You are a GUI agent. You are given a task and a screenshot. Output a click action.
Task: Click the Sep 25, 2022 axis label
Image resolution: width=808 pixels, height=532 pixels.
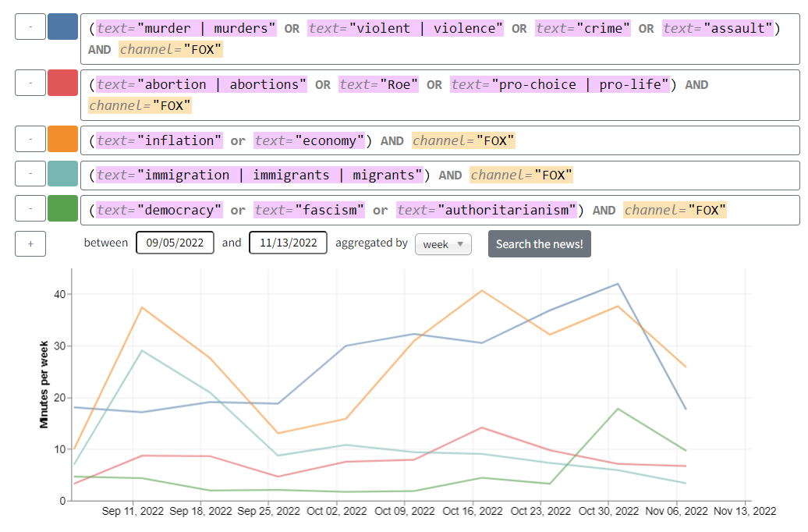pyautogui.click(x=268, y=512)
